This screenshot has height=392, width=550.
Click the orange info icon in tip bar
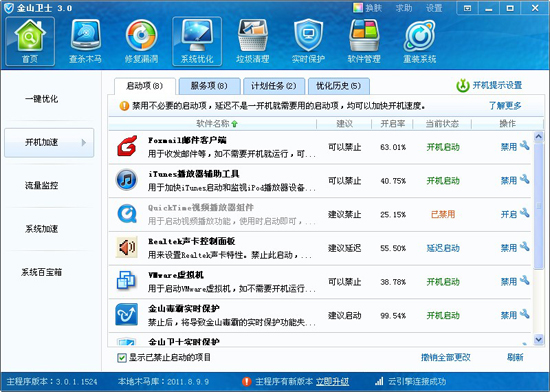[x=124, y=106]
